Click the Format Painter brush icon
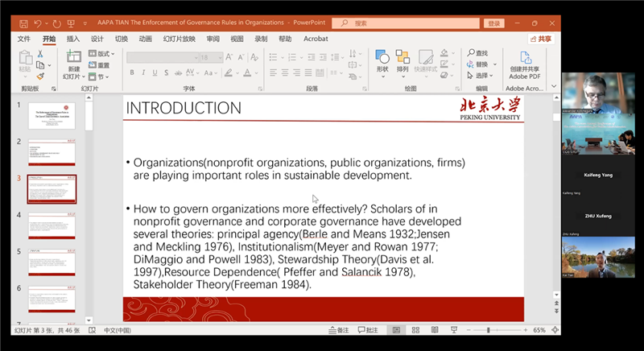The image size is (644, 351). tap(39, 76)
